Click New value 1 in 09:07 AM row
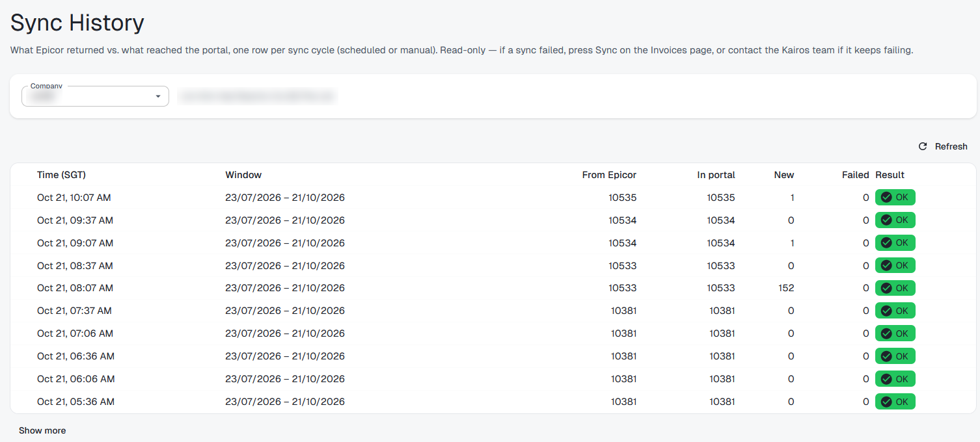The width and height of the screenshot is (980, 442). [x=792, y=243]
